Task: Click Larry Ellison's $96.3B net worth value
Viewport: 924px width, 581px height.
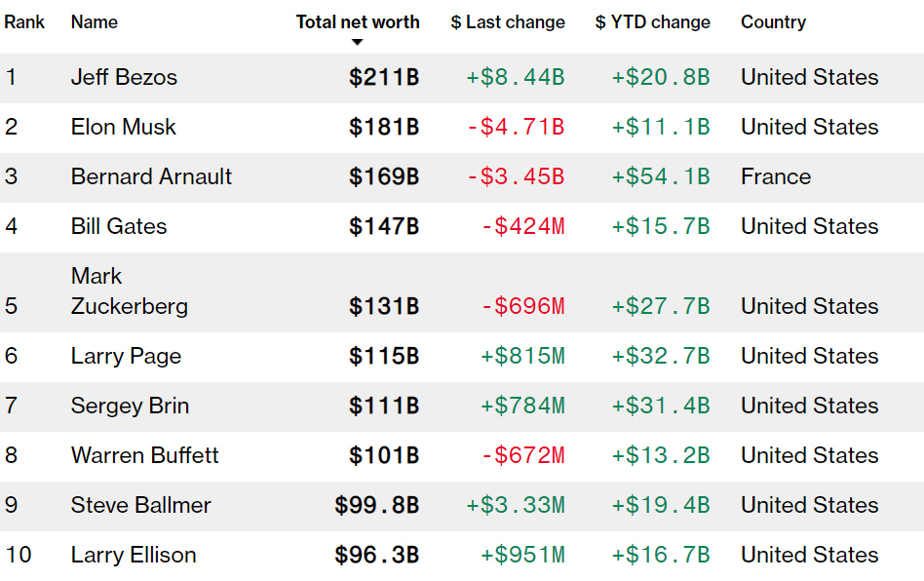Action: [x=377, y=555]
